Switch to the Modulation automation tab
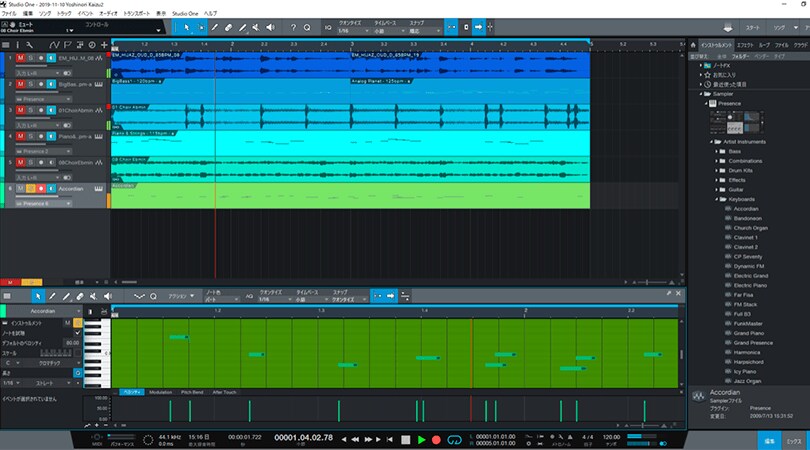 (x=161, y=392)
